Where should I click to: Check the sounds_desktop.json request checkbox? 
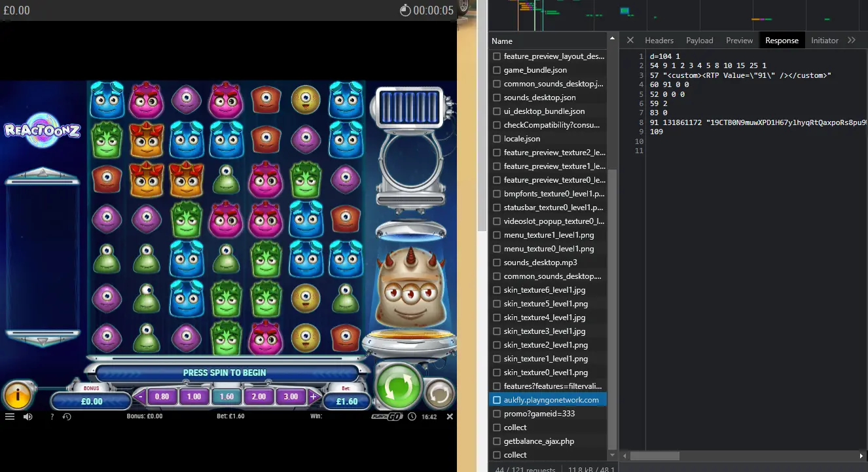[497, 98]
